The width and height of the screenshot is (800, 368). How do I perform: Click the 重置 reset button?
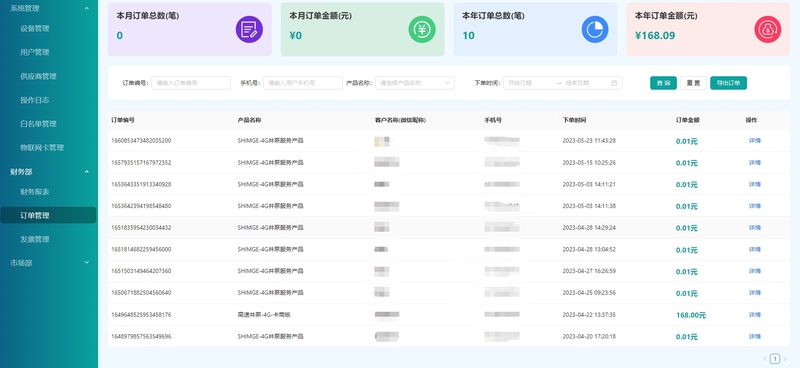(693, 83)
